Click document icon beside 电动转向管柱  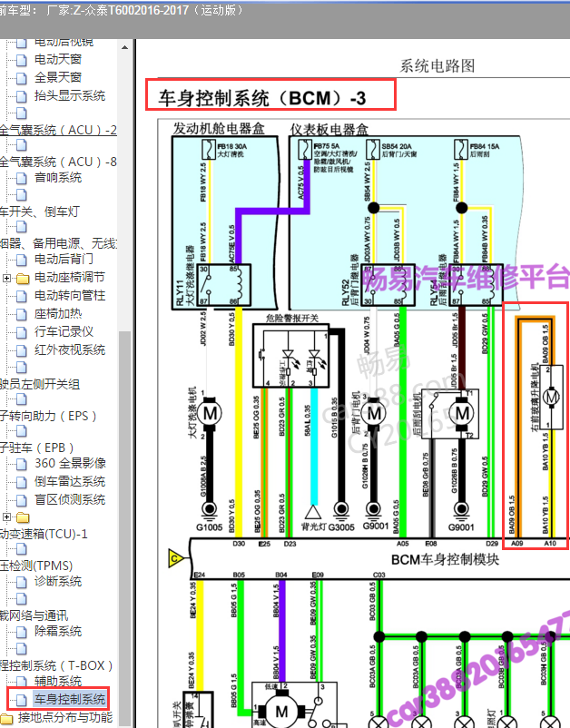tap(22, 296)
